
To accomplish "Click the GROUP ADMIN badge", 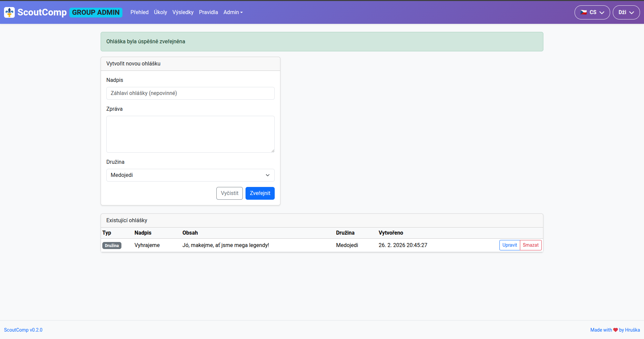I will [x=96, y=12].
